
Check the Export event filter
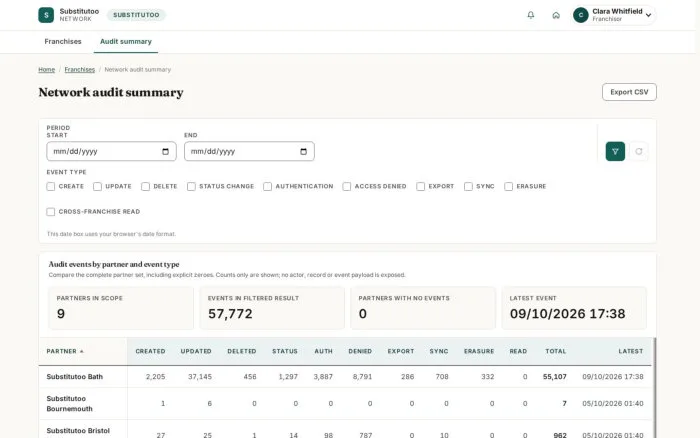421,186
